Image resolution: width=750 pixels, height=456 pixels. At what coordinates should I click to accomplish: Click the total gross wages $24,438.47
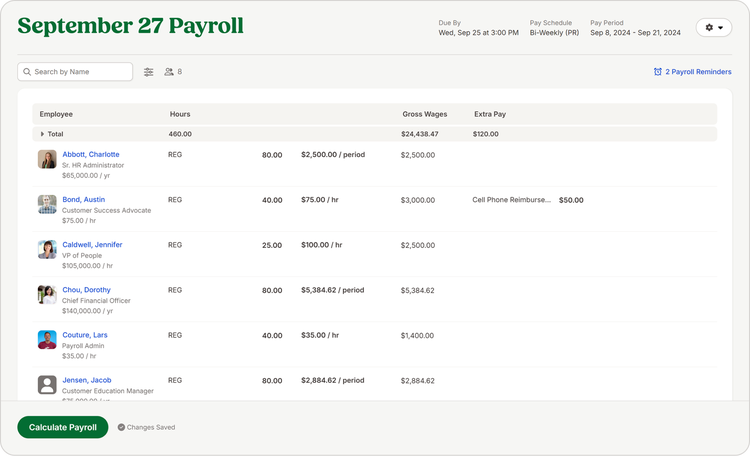pos(419,134)
